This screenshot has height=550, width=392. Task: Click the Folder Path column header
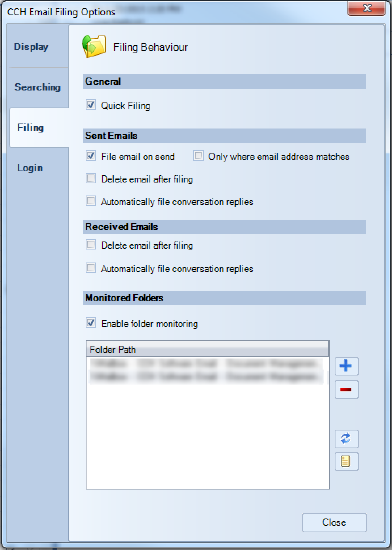[x=208, y=349]
